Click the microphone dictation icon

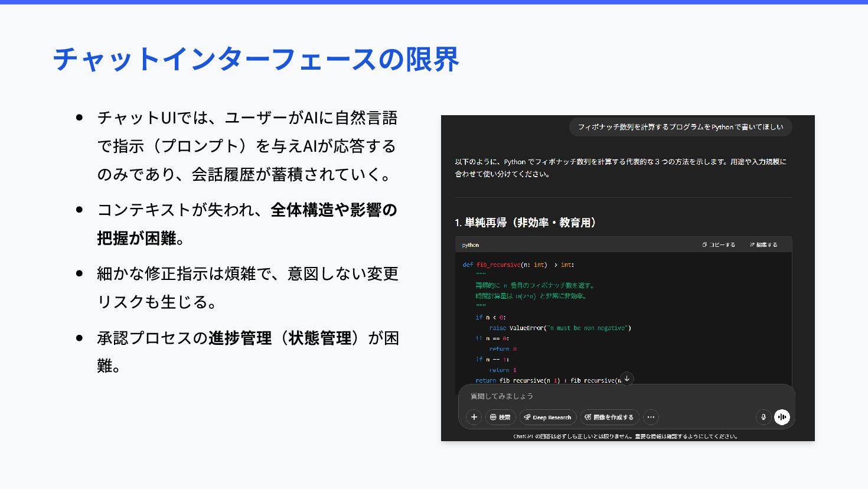pos(763,417)
